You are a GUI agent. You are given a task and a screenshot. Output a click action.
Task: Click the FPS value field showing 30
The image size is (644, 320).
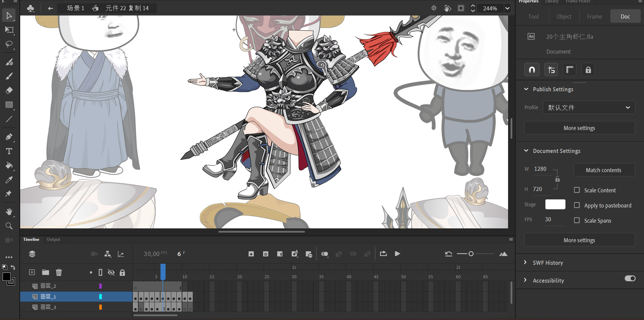(548, 219)
